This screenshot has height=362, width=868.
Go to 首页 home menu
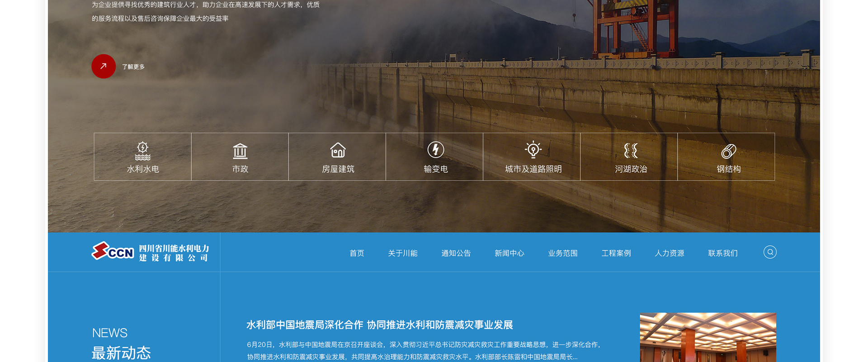click(x=357, y=253)
